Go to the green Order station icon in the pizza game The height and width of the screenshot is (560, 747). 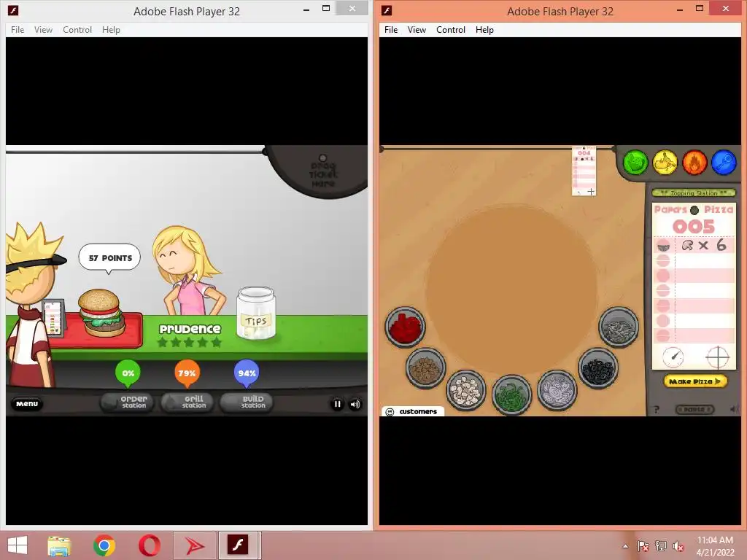635,163
